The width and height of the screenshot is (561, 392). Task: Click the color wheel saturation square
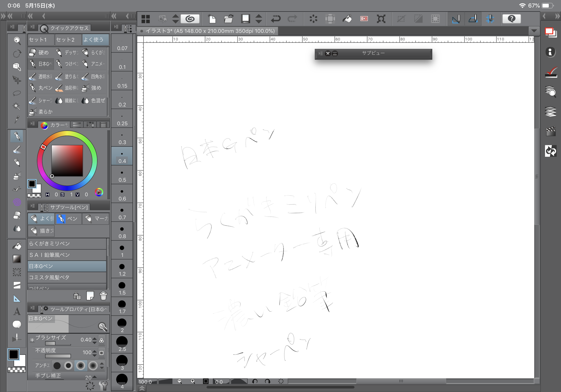point(67,161)
